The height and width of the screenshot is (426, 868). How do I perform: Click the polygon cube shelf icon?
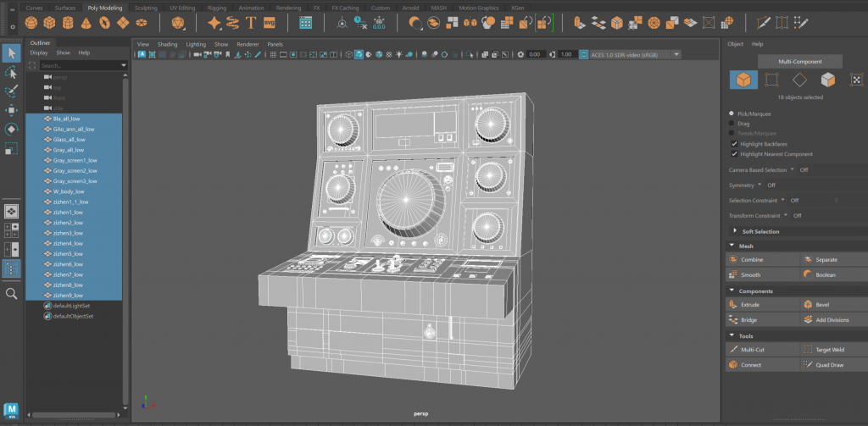click(x=50, y=23)
